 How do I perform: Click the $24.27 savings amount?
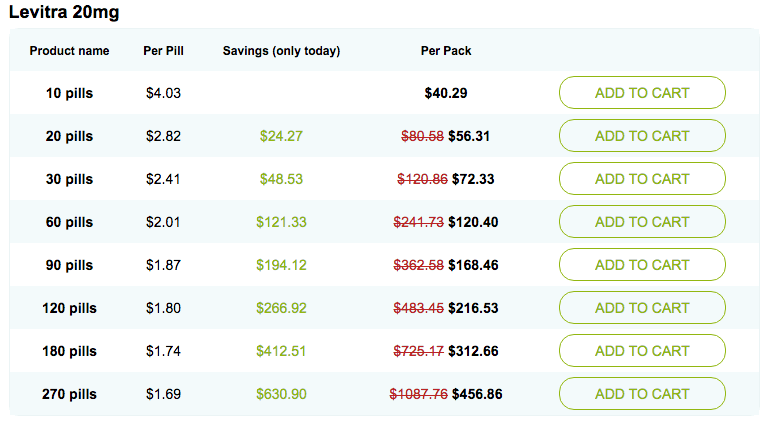(x=281, y=136)
